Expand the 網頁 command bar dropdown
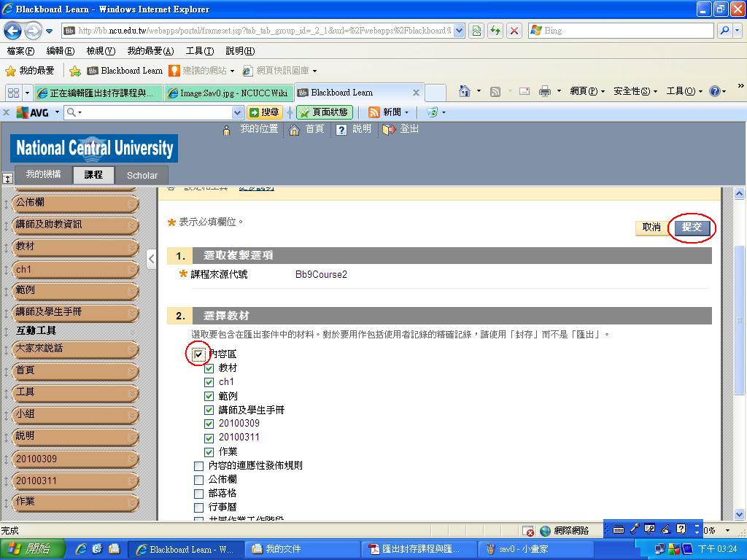 click(x=587, y=91)
